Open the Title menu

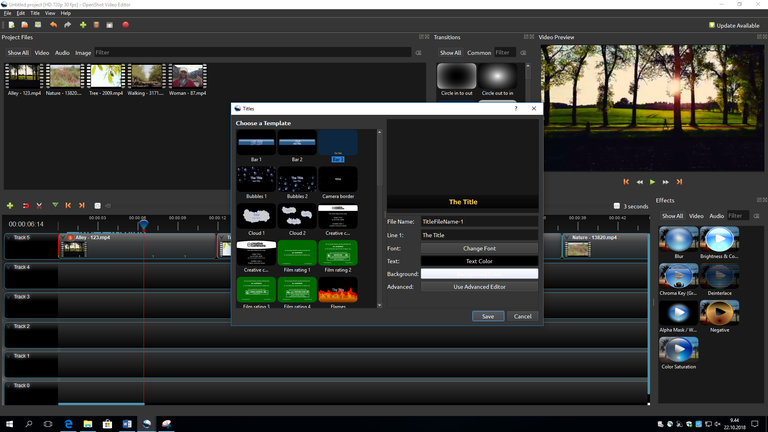(x=35, y=13)
